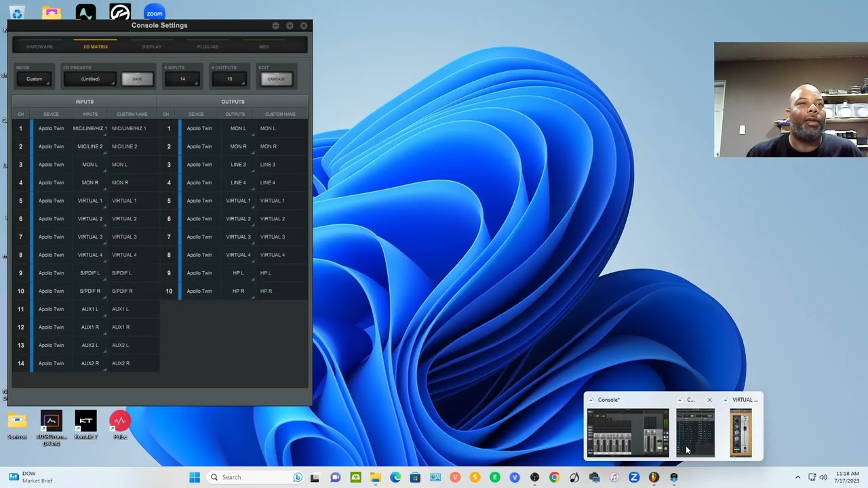
Task: Open the Plug-Ins tab
Action: pyautogui.click(x=208, y=47)
